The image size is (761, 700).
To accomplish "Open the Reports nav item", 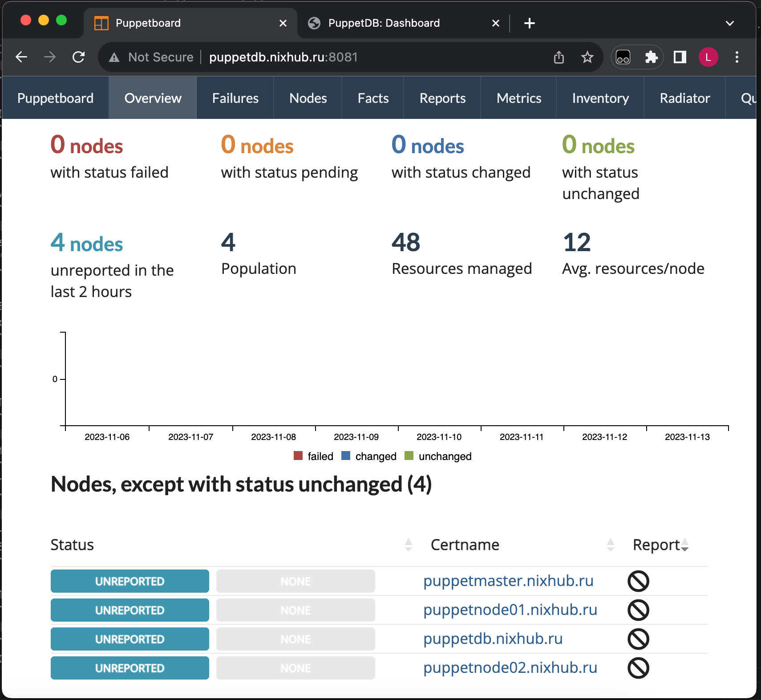I will pos(442,98).
